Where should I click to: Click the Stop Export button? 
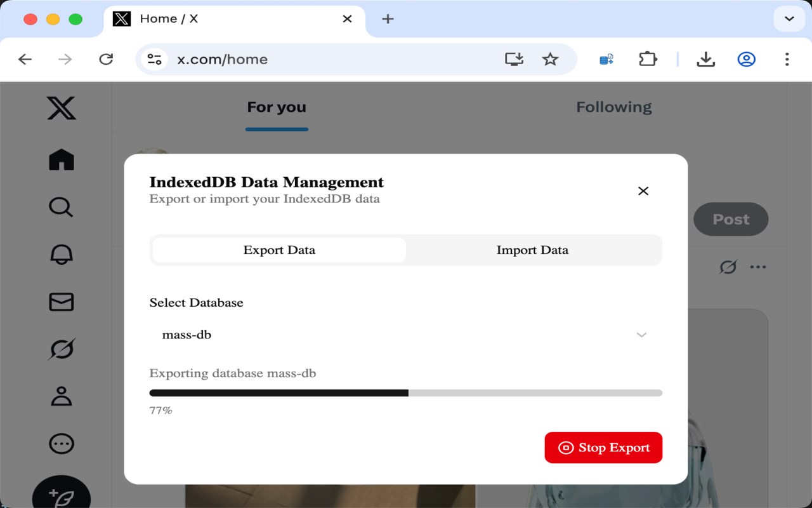603,448
